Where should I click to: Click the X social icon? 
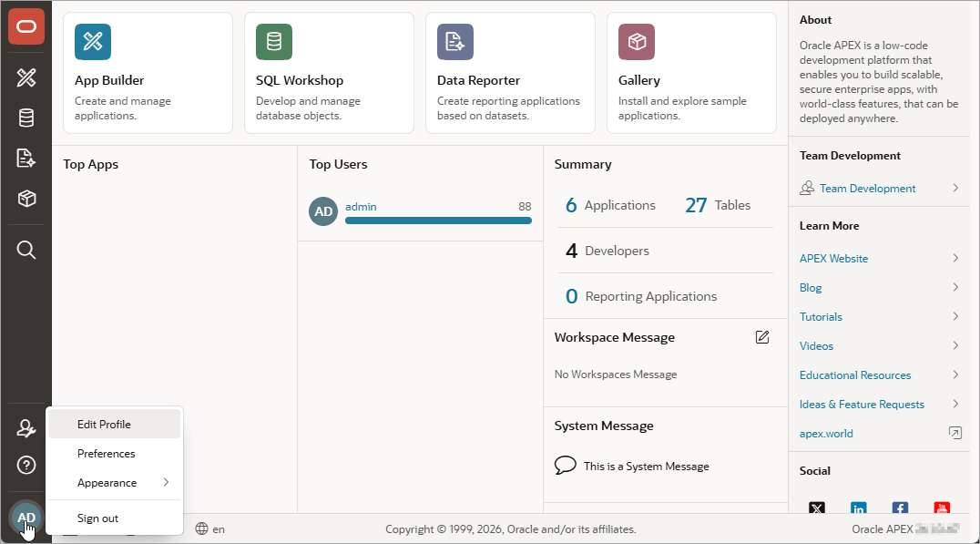point(817,508)
